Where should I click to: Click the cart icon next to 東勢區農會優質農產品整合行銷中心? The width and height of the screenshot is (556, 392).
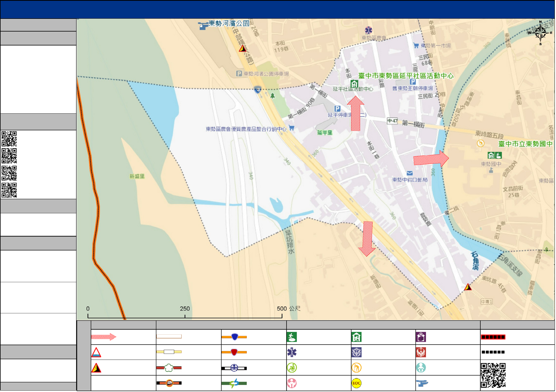tap(292, 128)
